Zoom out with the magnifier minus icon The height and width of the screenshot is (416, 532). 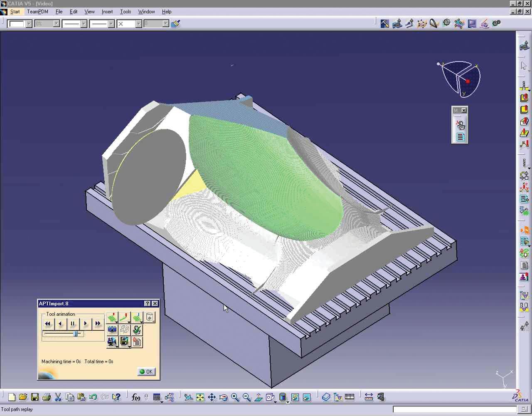(x=246, y=397)
